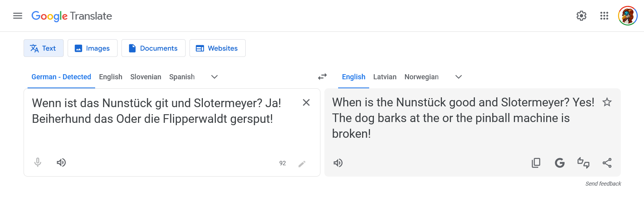Viewport: 644px width, 197px height.
Task: Start voice input with microphone
Action: [x=38, y=162]
